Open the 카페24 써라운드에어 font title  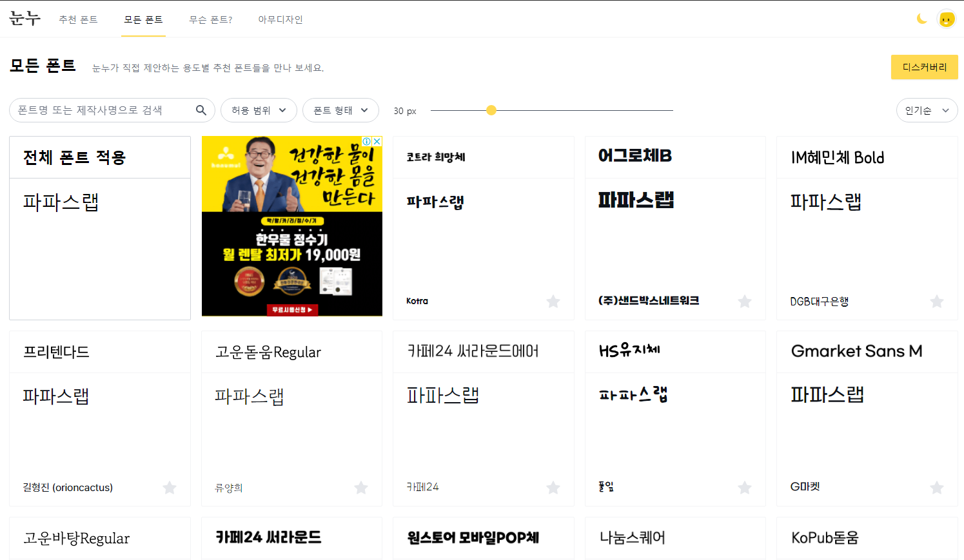473,351
